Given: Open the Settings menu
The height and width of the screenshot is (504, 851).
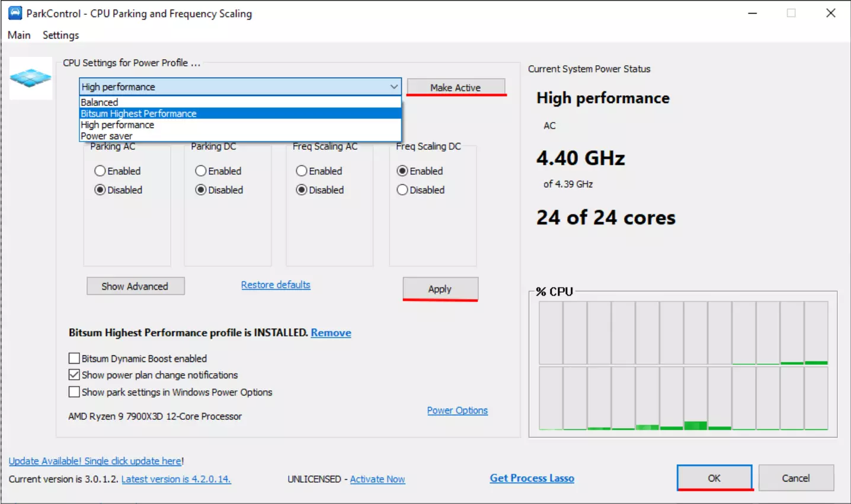Looking at the screenshot, I should (60, 35).
